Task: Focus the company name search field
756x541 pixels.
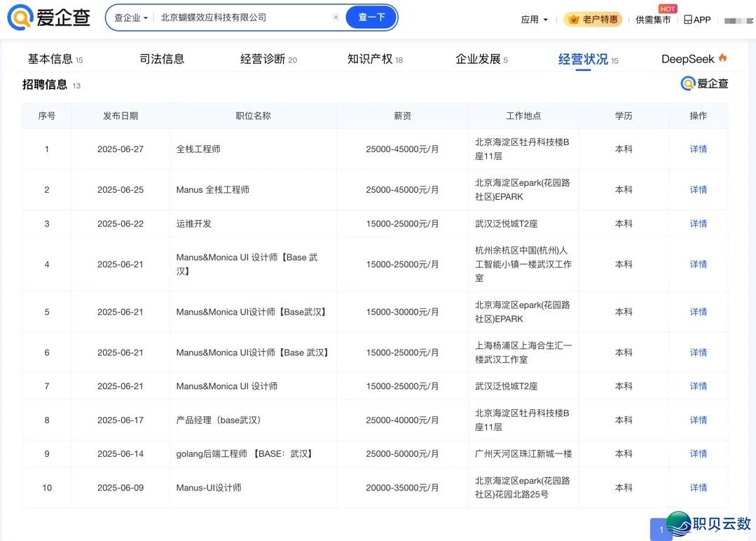Action: pos(244,18)
